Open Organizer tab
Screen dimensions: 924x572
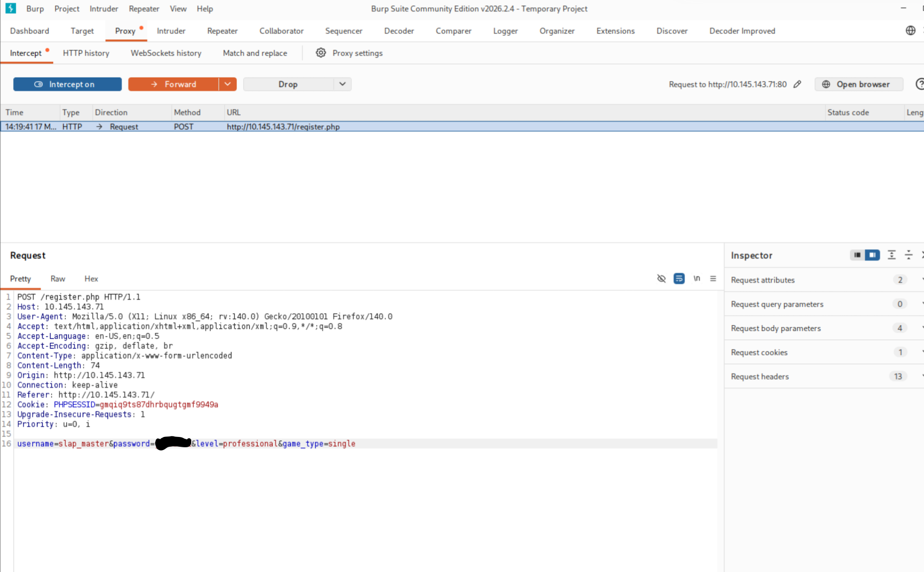557,31
